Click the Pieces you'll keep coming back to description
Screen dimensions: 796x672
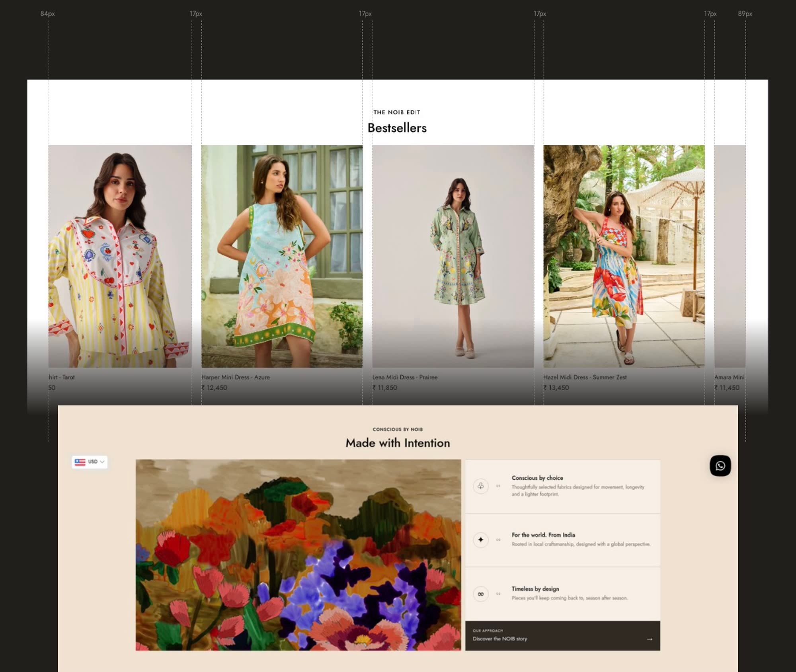(x=570, y=598)
